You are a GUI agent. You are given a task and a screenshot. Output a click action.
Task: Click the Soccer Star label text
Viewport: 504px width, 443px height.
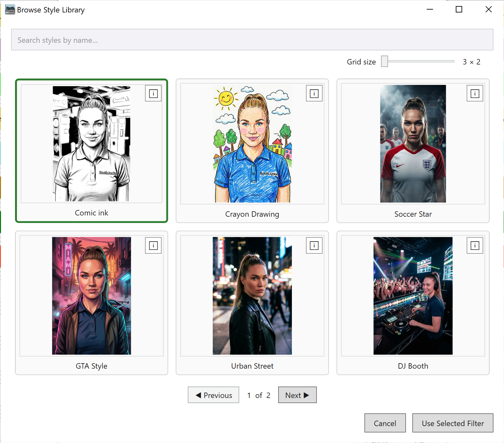(x=413, y=214)
